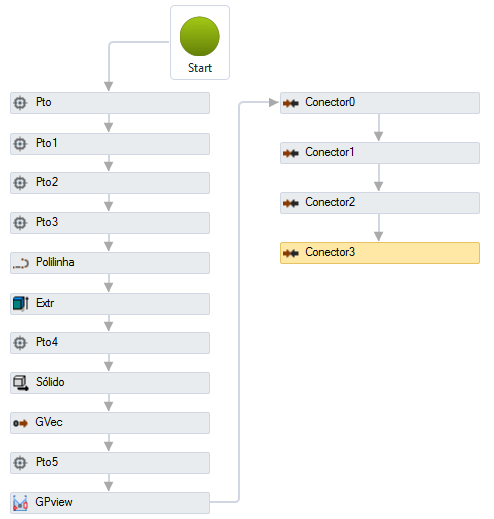Viewport: 494px width, 519px height.
Task: Select the Pto4 step block
Action: coord(110,343)
